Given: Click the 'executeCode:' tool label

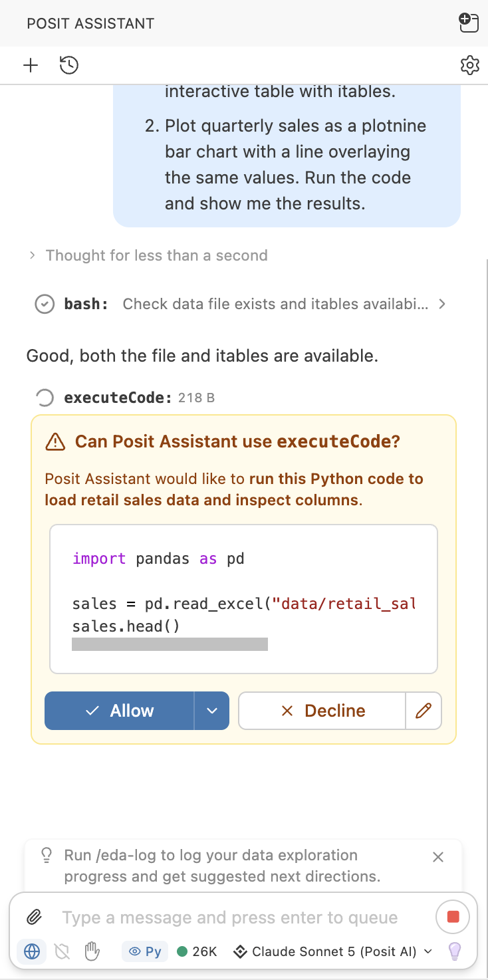Looking at the screenshot, I should (118, 398).
